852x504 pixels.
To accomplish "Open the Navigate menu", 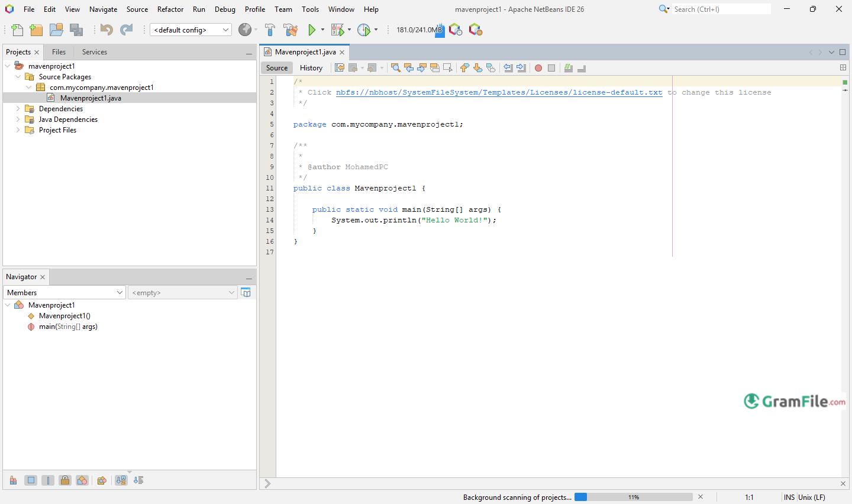I will [103, 9].
